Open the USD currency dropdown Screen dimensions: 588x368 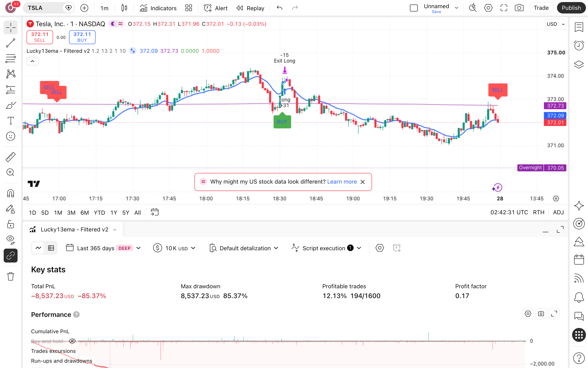pos(556,24)
